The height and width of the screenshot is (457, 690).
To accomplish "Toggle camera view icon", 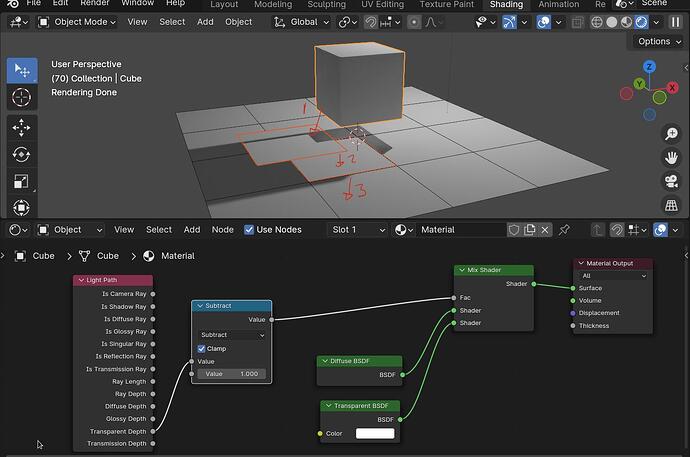I will tap(671, 181).
